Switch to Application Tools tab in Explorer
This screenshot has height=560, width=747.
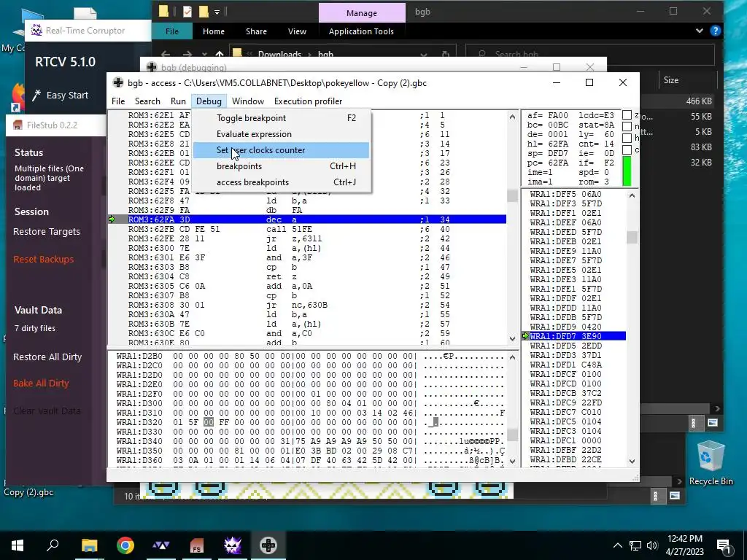coord(361,31)
